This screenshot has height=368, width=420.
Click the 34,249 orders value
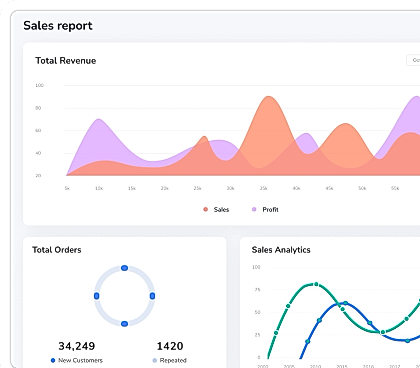[77, 346]
